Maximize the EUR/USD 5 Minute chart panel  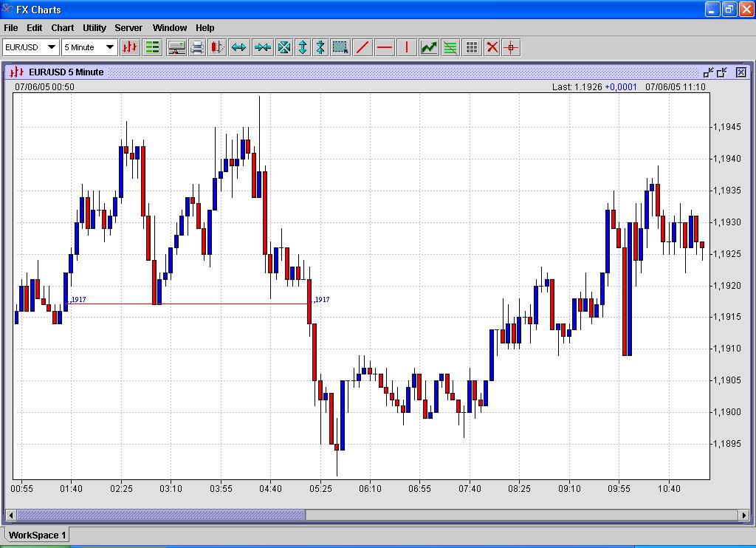722,72
